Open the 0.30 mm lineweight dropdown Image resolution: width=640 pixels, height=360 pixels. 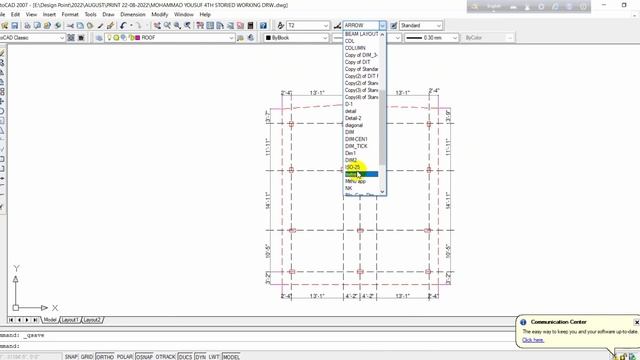coord(455,38)
